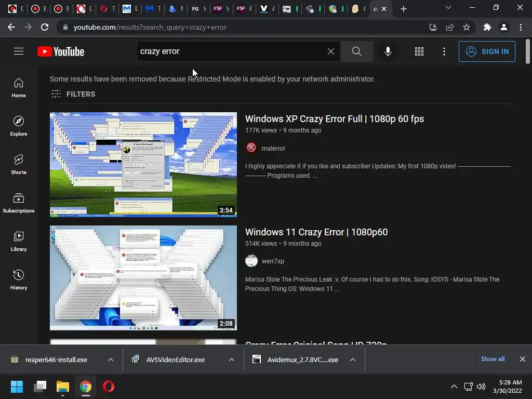Image resolution: width=532 pixels, height=399 pixels.
Task: Open Task View on taskbar
Action: pyautogui.click(x=39, y=387)
